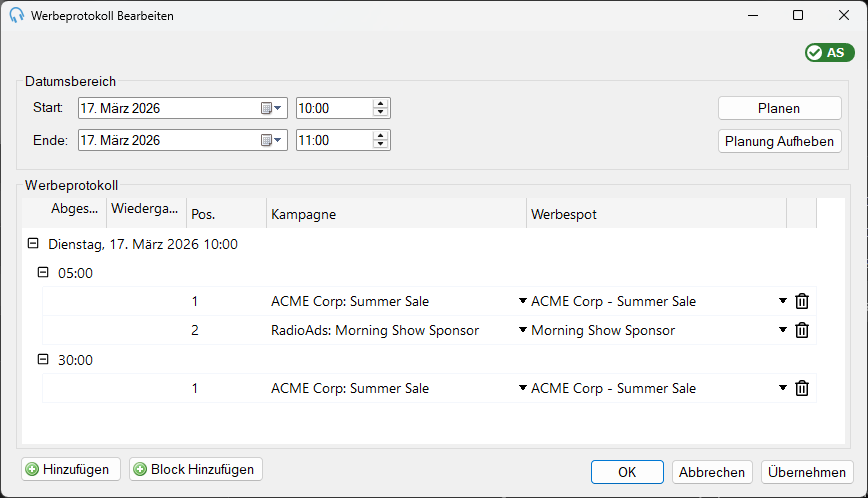Image resolution: width=868 pixels, height=498 pixels.
Task: Decrease the Ende time 11:00 with spinner
Action: click(380, 144)
